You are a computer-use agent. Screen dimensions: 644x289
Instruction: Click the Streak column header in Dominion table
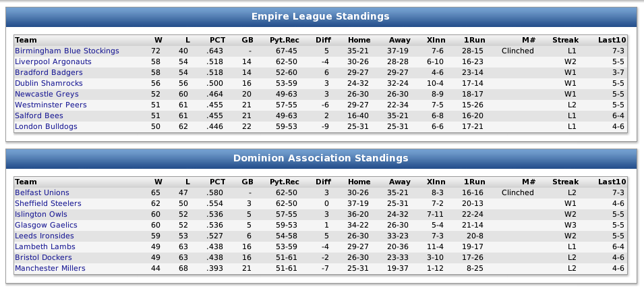pos(565,182)
